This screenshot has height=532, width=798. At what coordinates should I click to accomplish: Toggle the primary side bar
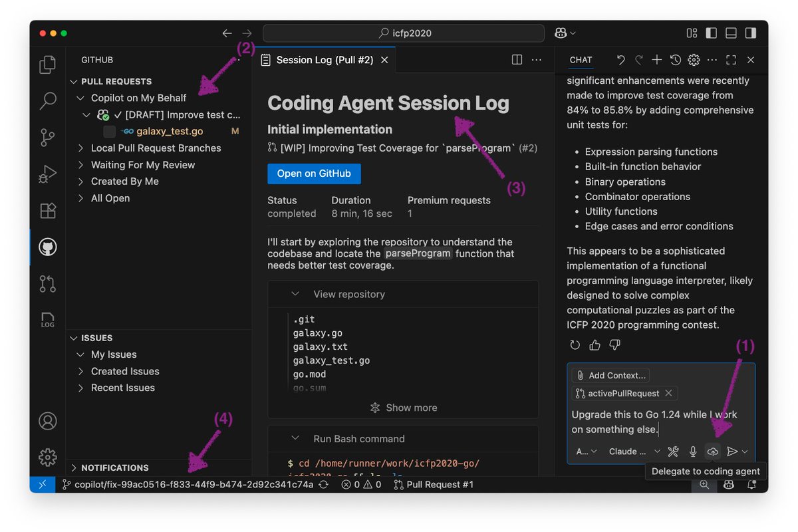pos(711,33)
